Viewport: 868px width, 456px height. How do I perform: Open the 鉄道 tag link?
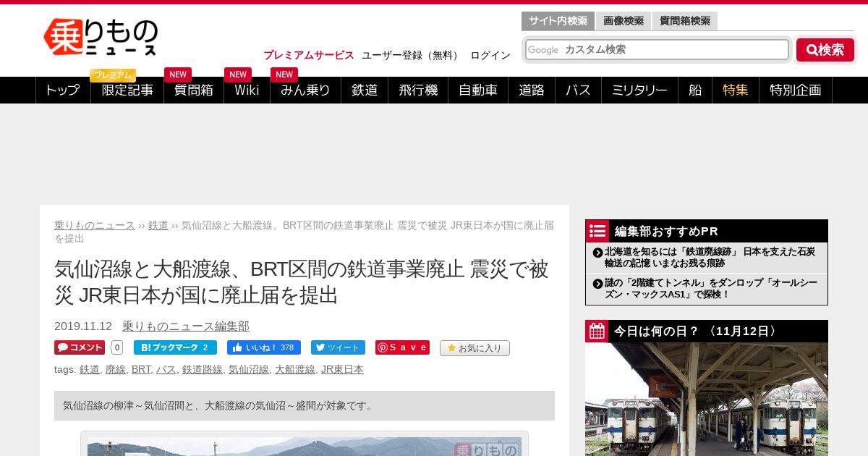tap(90, 369)
